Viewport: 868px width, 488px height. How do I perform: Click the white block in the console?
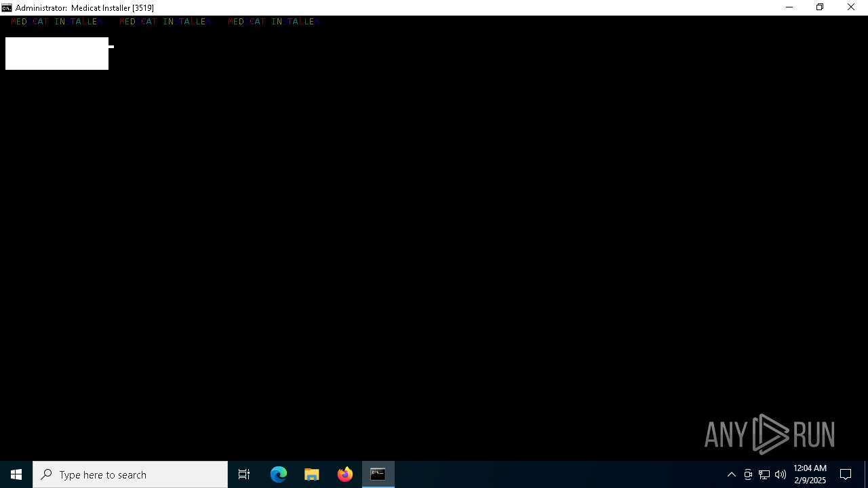57,54
